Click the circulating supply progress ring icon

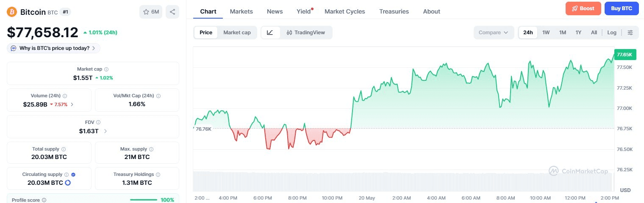pos(67,183)
